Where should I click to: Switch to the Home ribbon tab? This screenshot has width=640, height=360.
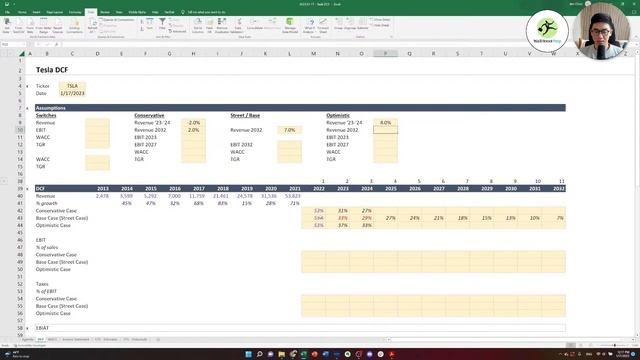click(x=22, y=12)
